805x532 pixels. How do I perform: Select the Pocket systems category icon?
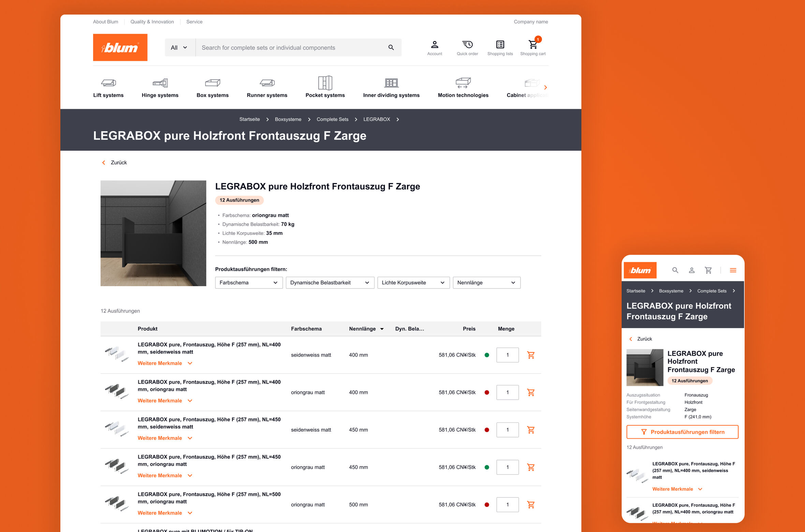click(x=325, y=83)
